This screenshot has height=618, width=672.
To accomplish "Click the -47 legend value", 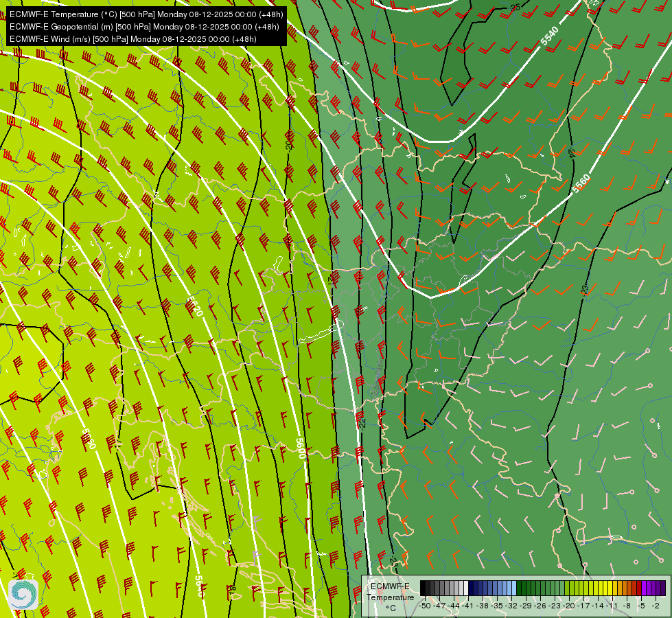I will tap(440, 606).
